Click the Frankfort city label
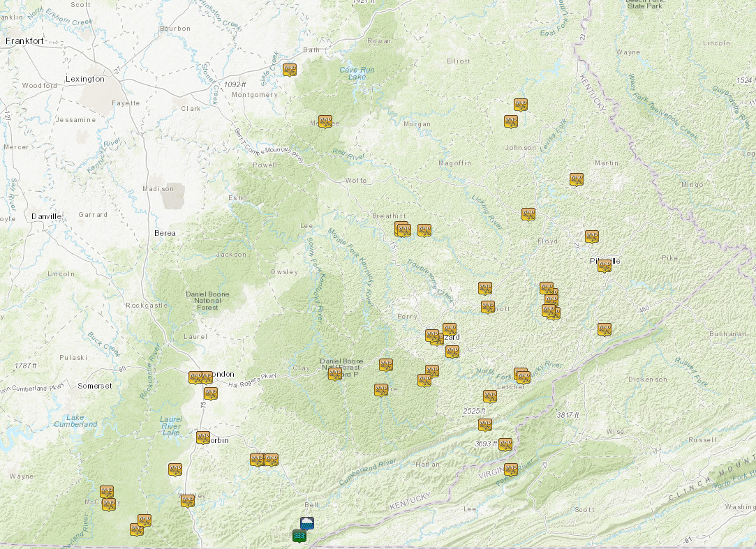 pos(24,41)
